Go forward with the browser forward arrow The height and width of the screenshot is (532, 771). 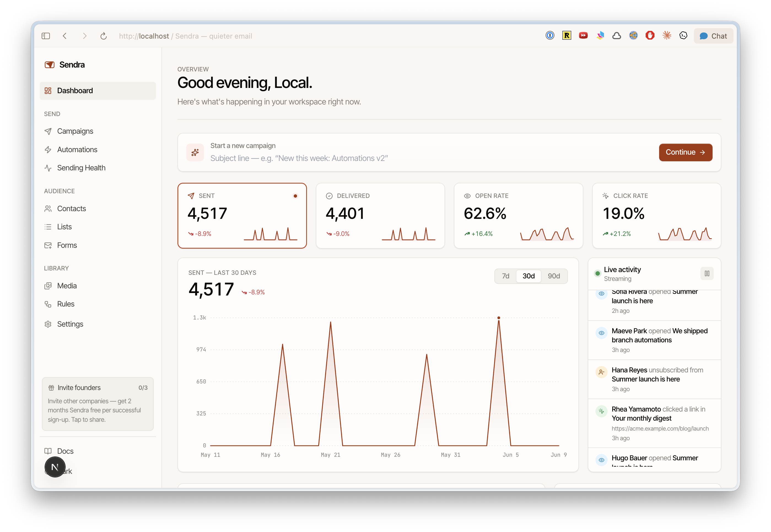(84, 36)
